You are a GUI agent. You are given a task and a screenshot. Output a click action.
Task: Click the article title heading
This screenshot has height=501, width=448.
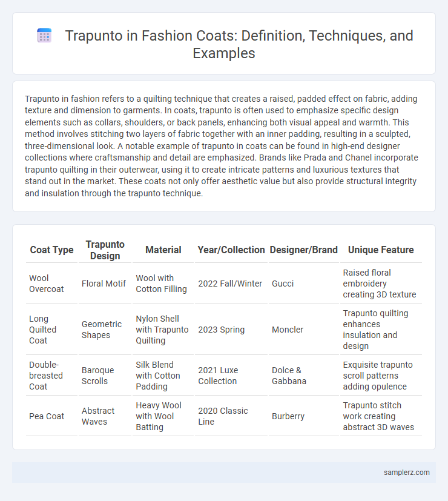(239, 44)
